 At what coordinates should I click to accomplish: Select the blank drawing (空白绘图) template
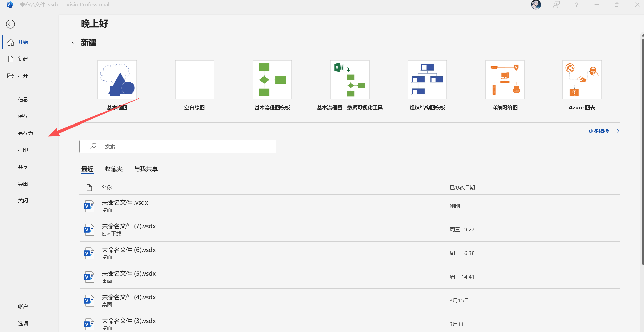pos(195,80)
